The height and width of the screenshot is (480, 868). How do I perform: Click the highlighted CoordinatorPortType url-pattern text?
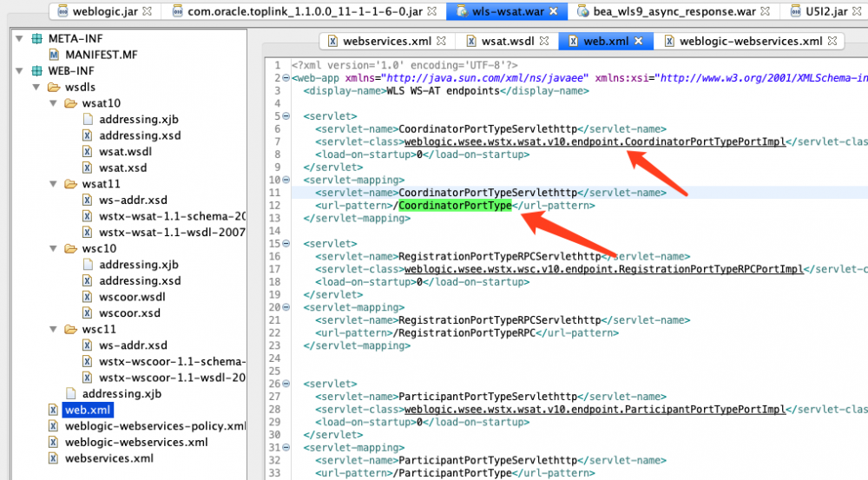tap(455, 206)
